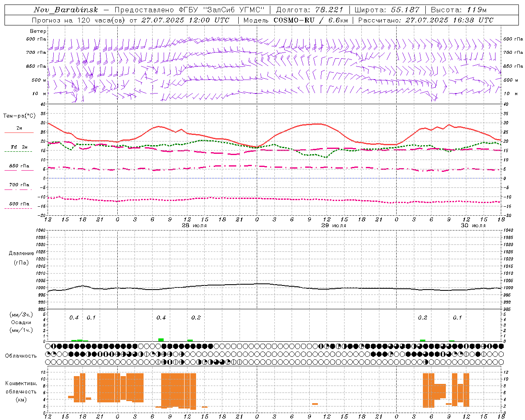Click the forecast start time 27.07.2025 12:00 UTC
This screenshot has height=420, width=525.
coord(185,20)
